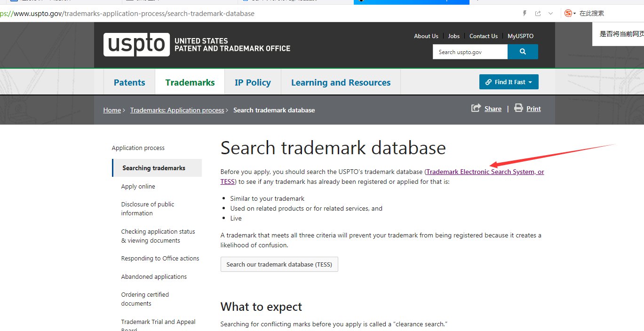644x331 pixels.
Task: Click the 'Live' bullet text
Action: (236, 218)
